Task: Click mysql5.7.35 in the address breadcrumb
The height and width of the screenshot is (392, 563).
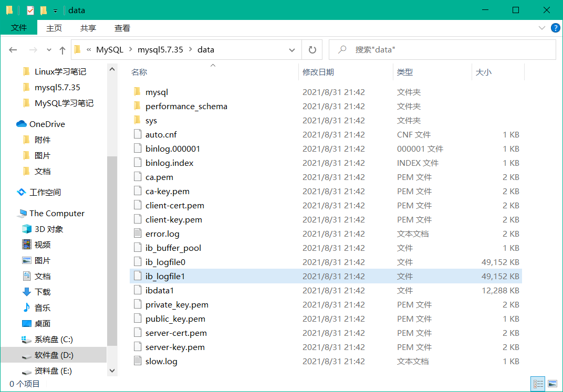Action: point(160,50)
